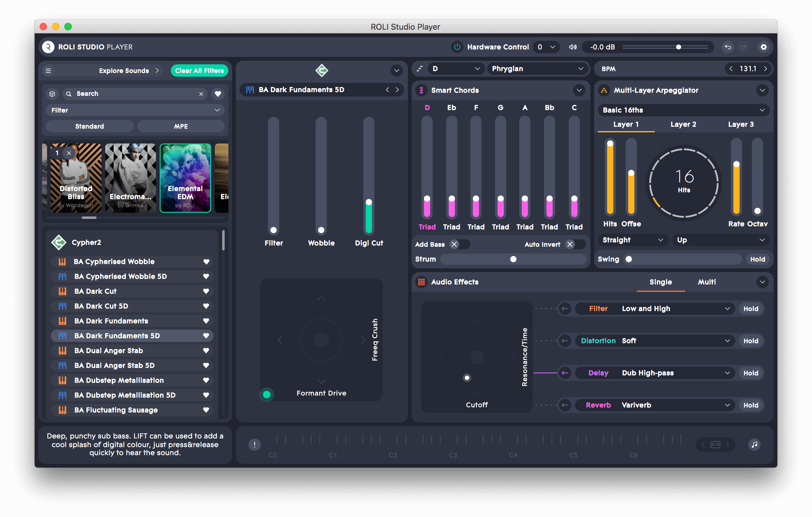Screen dimensions: 812x517
Task: Switch to Layer 2 tab
Action: click(x=683, y=124)
